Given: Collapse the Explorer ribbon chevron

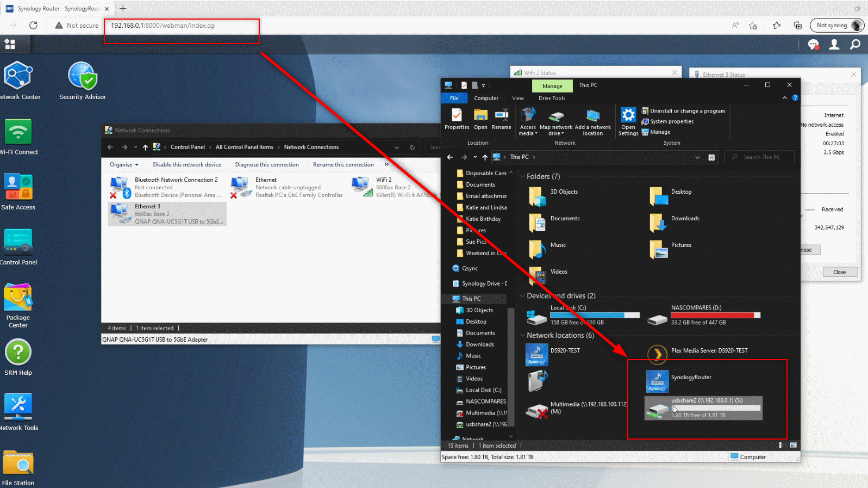Looking at the screenshot, I should (784, 98).
